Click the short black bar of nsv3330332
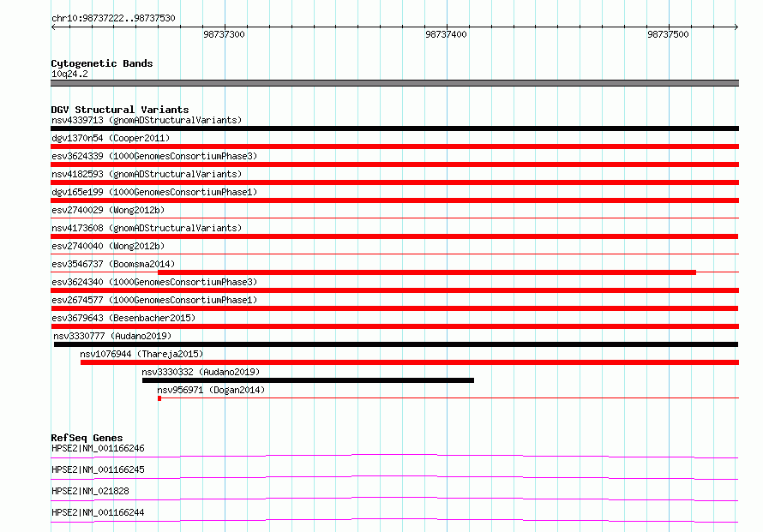Screen dimensions: 763x532 (x=308, y=380)
